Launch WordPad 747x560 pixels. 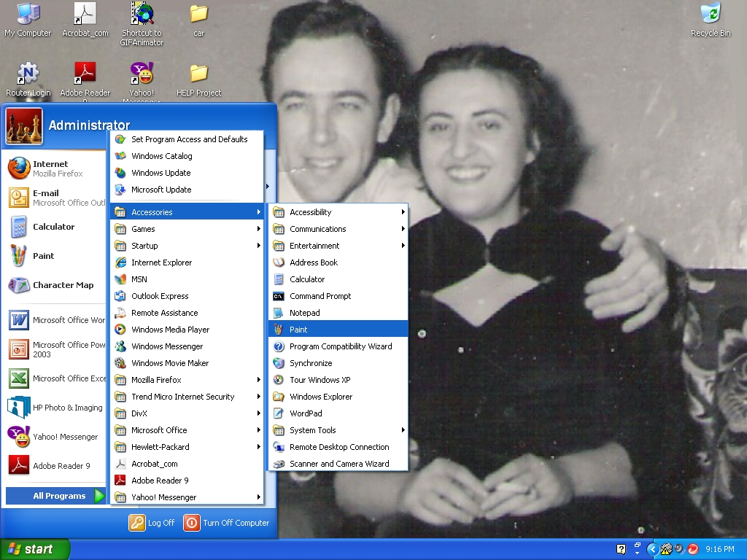338,413
